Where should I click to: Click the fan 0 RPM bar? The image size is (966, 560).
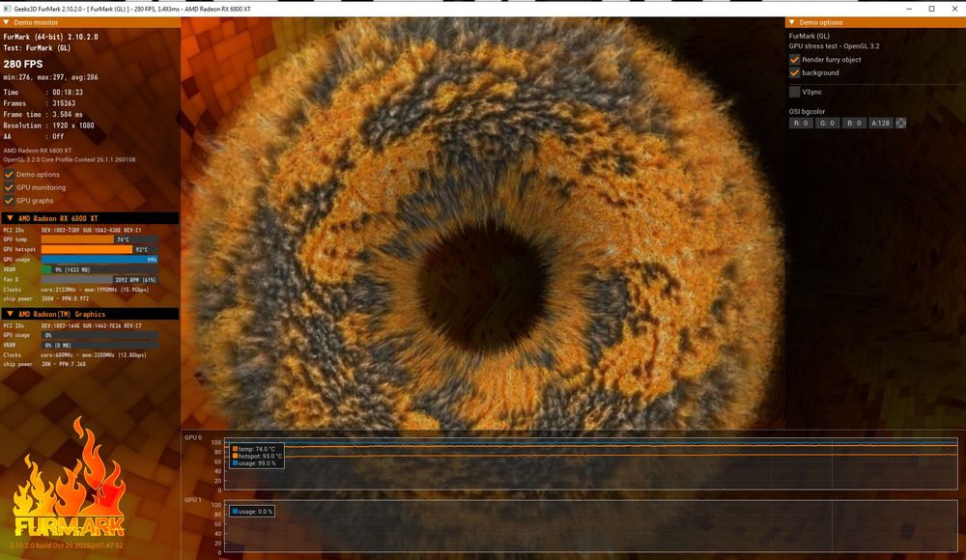tap(99, 279)
